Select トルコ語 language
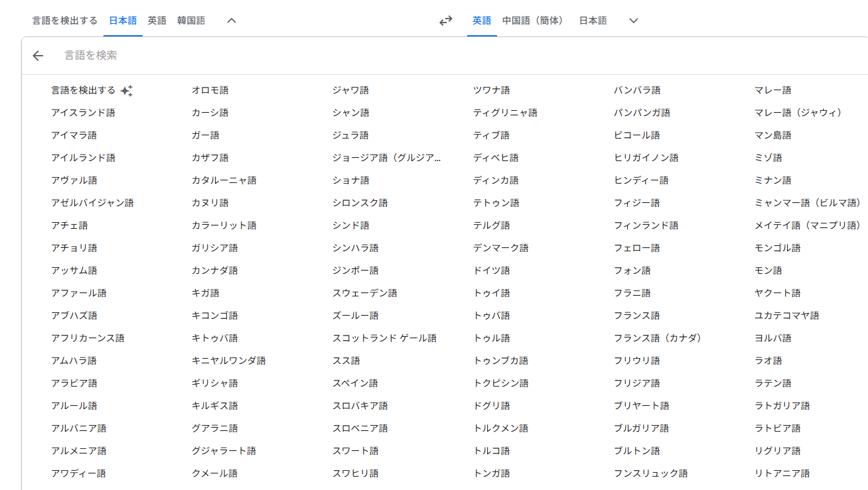 [491, 451]
